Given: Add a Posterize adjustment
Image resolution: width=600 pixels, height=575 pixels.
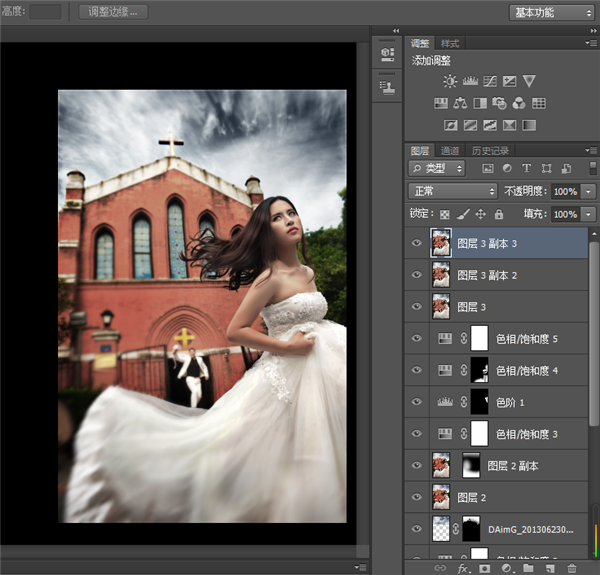Looking at the screenshot, I should coord(470,125).
